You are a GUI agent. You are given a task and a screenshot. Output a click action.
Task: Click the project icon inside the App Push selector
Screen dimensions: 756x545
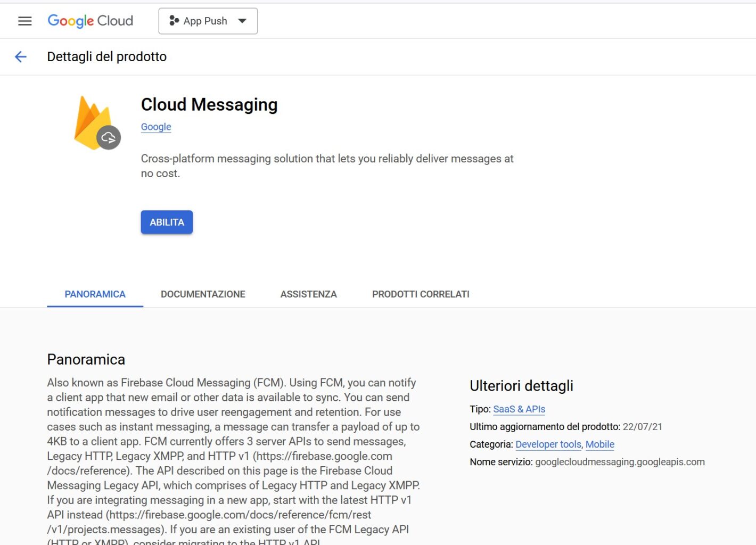[x=174, y=21]
